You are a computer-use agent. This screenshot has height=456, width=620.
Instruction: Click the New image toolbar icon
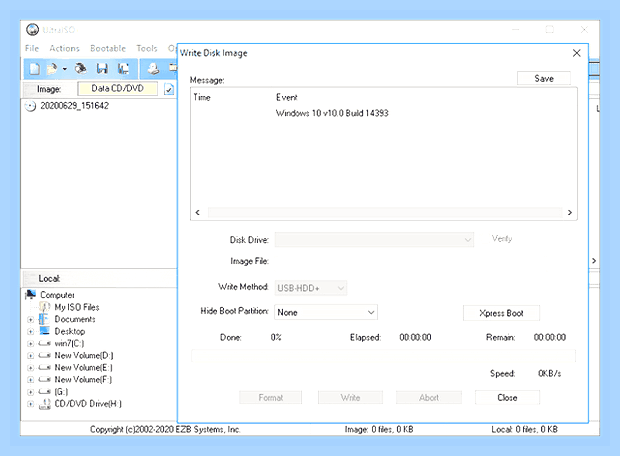[x=34, y=69]
